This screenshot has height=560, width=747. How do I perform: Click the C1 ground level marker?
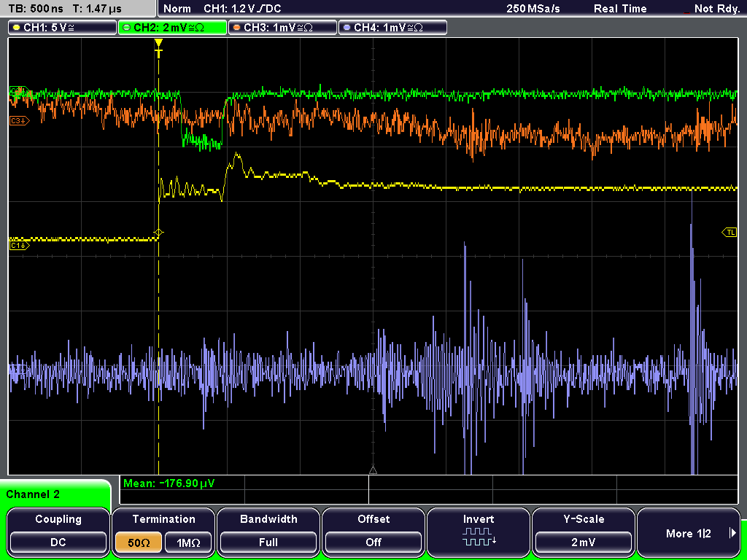pyautogui.click(x=19, y=245)
